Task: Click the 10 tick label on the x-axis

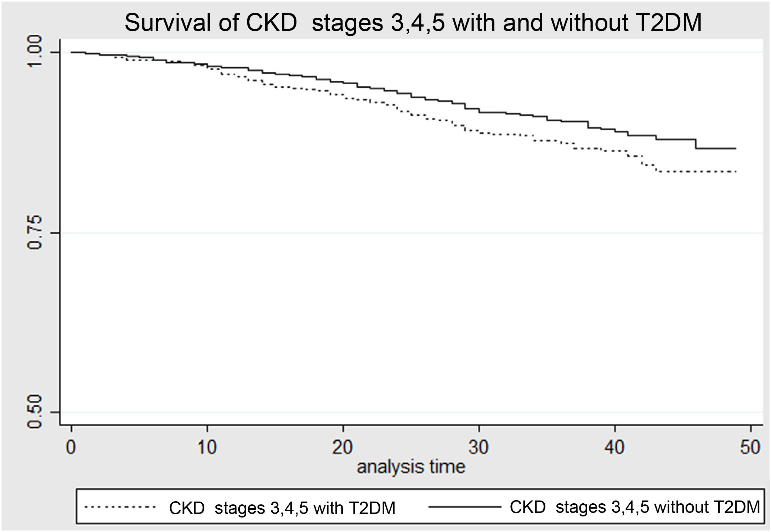Action: click(207, 447)
